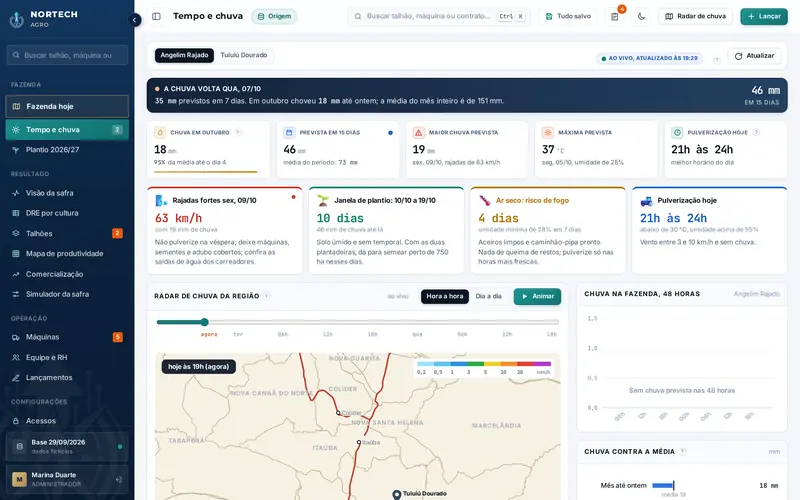This screenshot has width=800, height=500.
Task: Click the Maior chuva prevista warning icon
Action: click(419, 133)
